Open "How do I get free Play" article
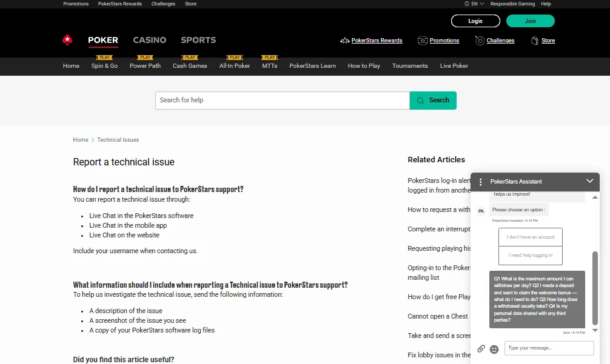Image resolution: width=610 pixels, height=364 pixels. click(439, 297)
